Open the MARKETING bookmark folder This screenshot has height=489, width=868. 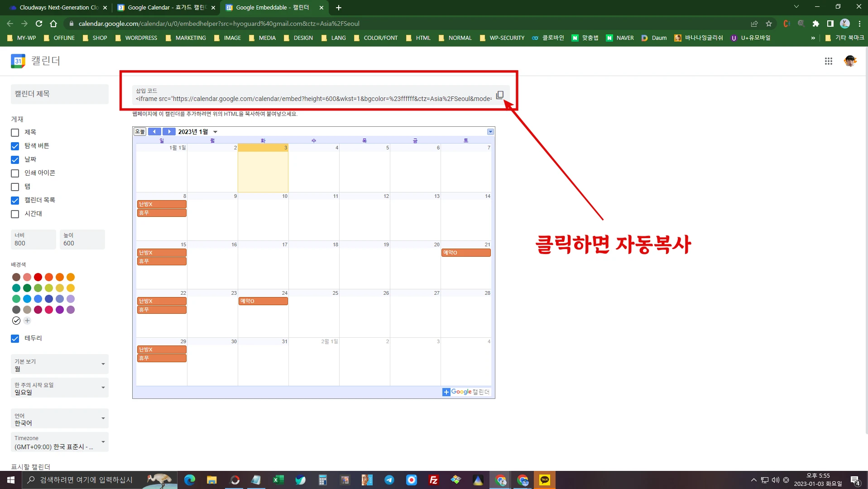[x=186, y=38]
